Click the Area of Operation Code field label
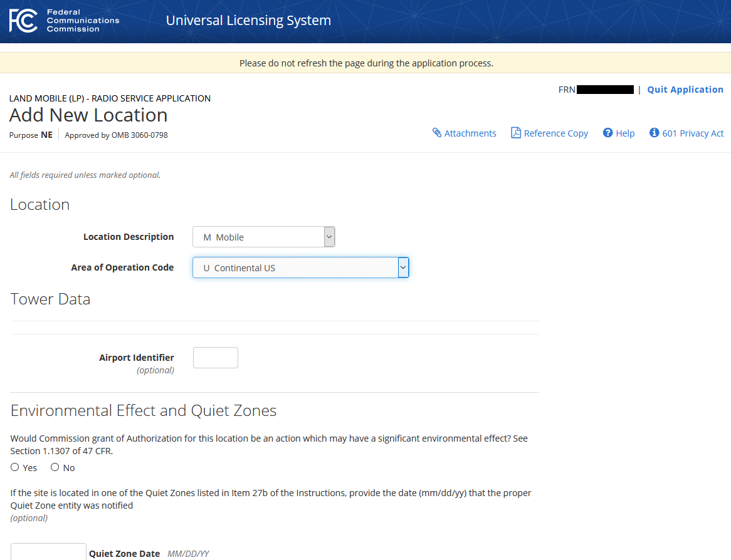The height and width of the screenshot is (560, 731). point(123,267)
